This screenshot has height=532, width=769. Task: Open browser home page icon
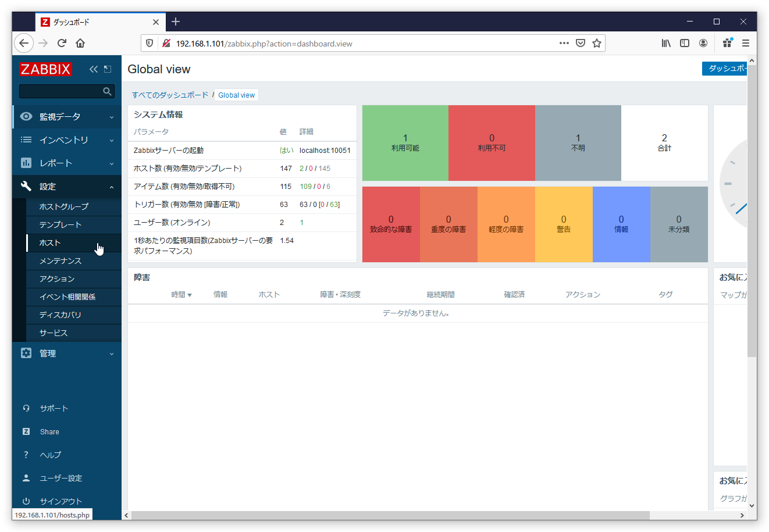click(80, 43)
